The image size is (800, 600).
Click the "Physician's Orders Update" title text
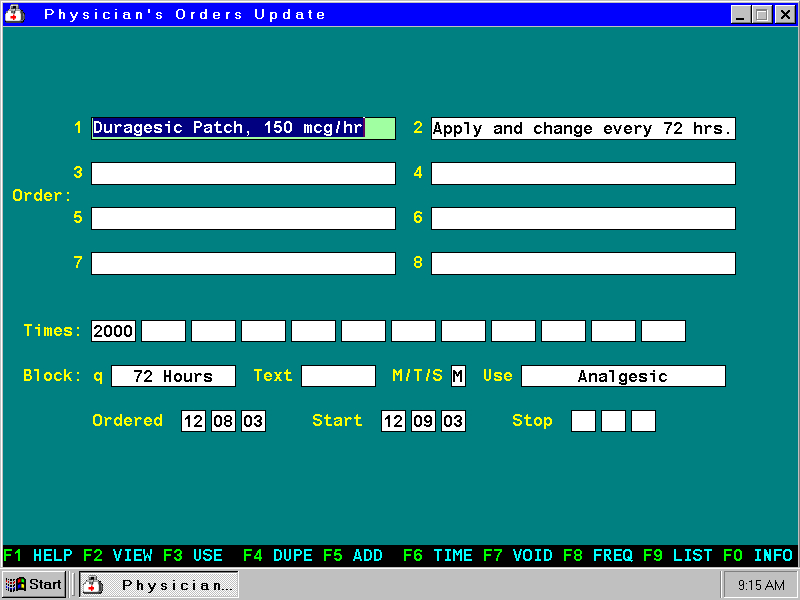tap(185, 14)
